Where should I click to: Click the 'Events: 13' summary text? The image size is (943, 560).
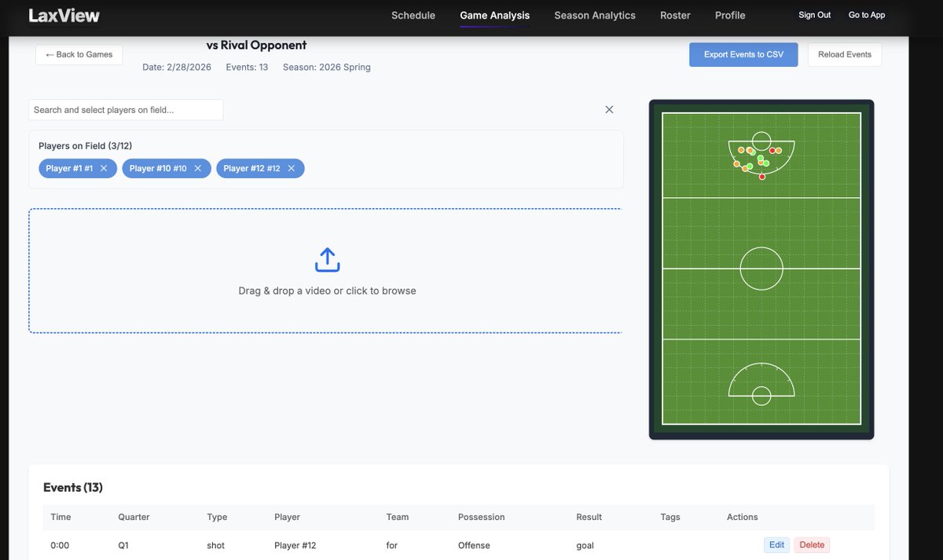[x=247, y=68]
